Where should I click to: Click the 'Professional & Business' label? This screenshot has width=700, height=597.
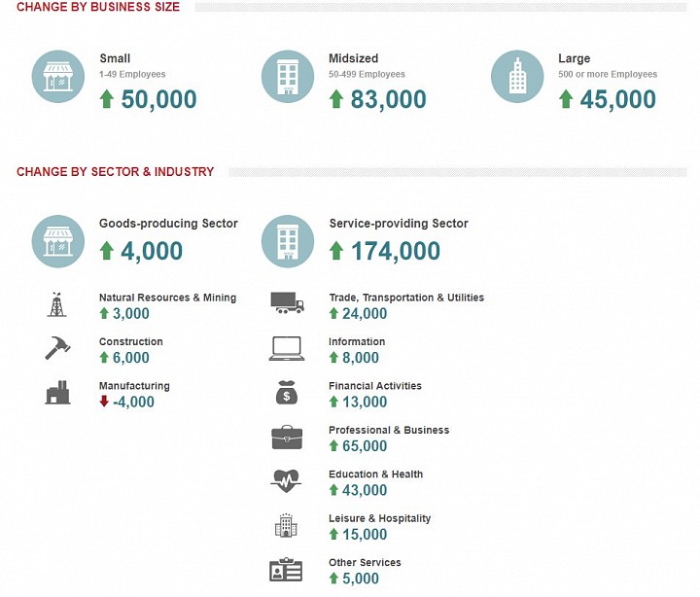(x=389, y=430)
